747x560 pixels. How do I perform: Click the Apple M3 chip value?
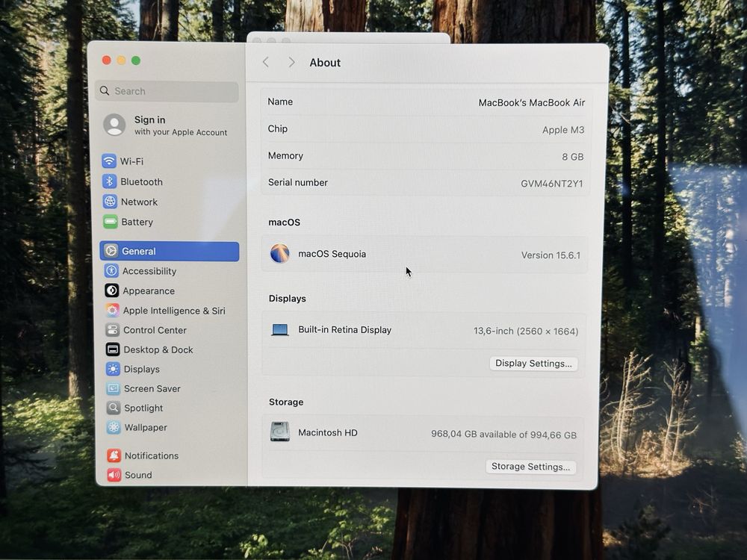pos(563,129)
